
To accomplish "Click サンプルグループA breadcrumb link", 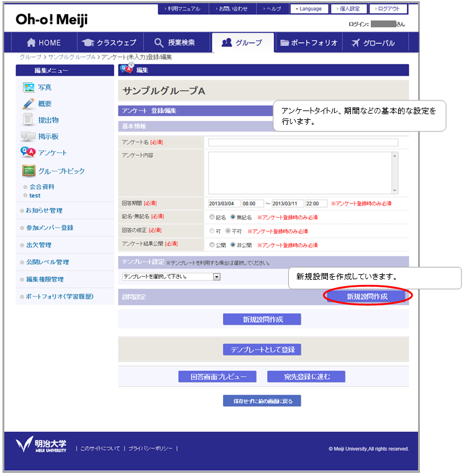I will tap(71, 57).
